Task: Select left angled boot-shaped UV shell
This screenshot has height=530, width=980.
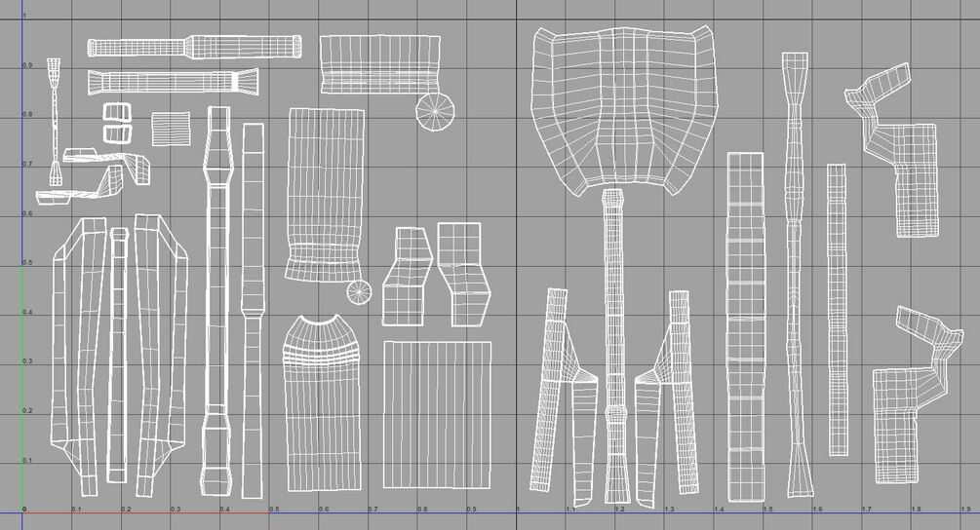Action: pyautogui.click(x=408, y=276)
